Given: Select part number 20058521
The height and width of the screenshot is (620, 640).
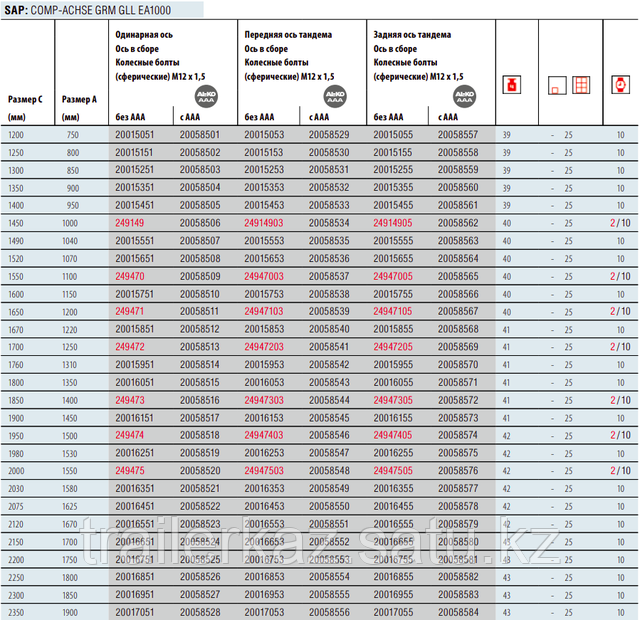Looking at the screenshot, I should pyautogui.click(x=200, y=489).
